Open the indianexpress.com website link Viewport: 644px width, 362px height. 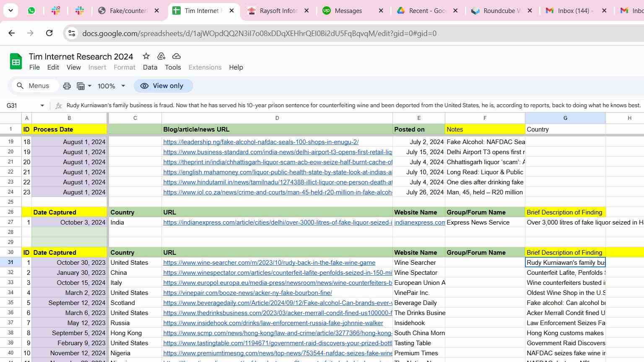(x=419, y=222)
